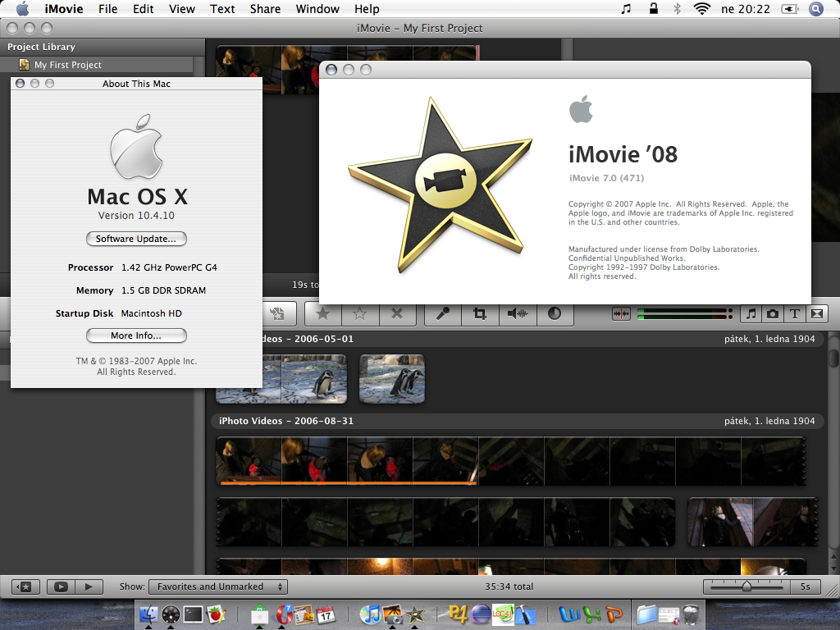Click the Bluetooth menu bar icon
The height and width of the screenshot is (630, 840).
677,9
